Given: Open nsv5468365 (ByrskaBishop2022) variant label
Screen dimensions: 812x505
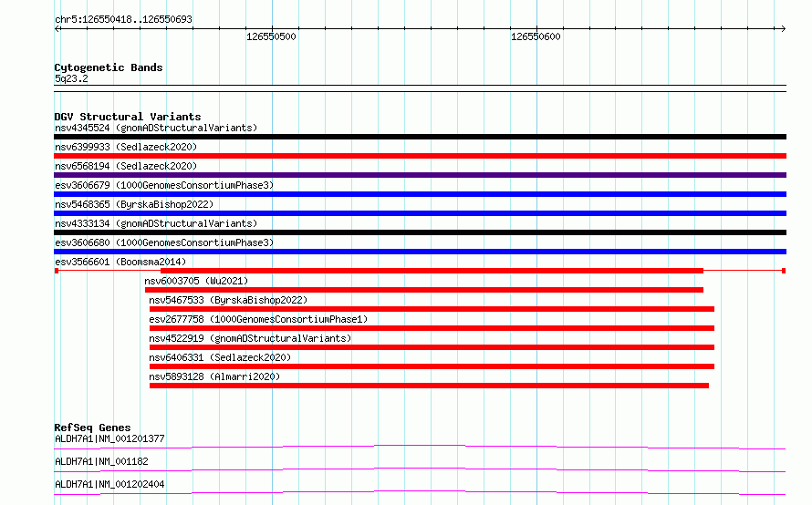Looking at the screenshot, I should click(134, 204).
